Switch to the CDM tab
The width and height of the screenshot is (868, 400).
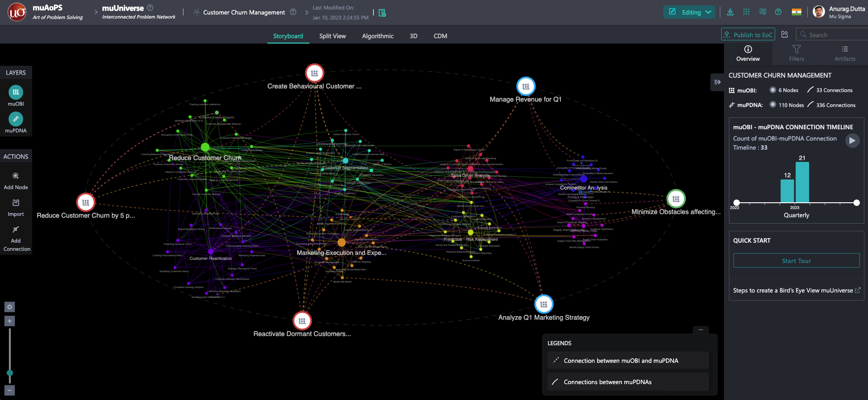[x=440, y=36]
